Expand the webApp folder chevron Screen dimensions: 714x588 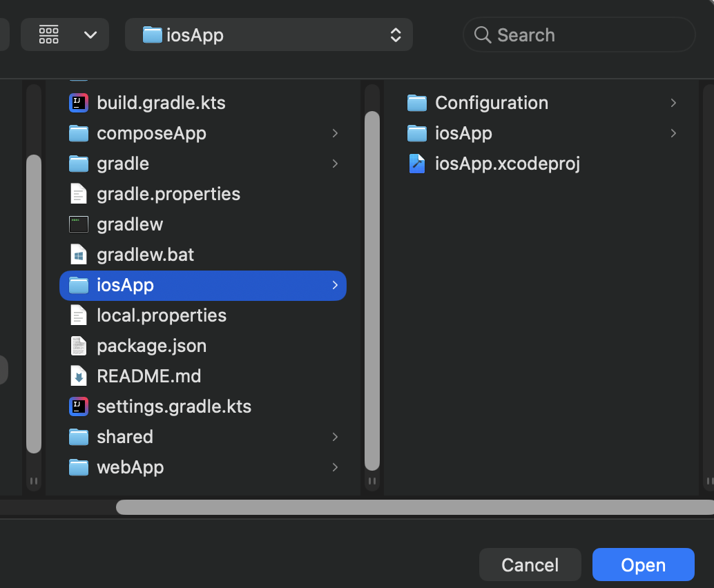(x=335, y=467)
